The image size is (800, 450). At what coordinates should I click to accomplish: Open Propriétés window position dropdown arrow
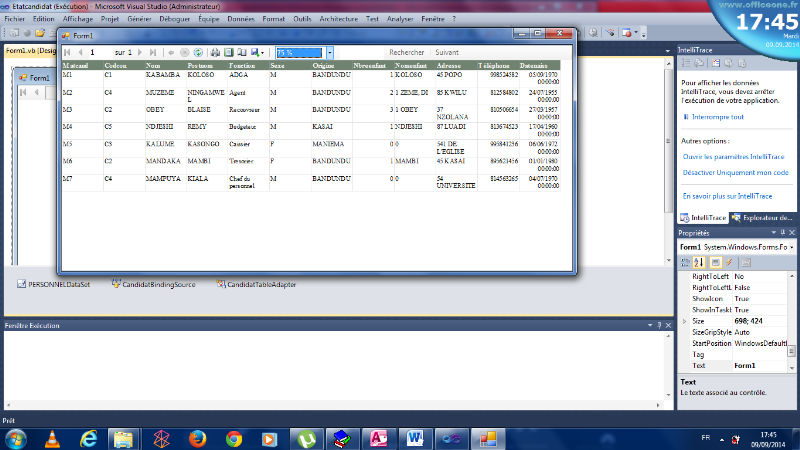773,233
